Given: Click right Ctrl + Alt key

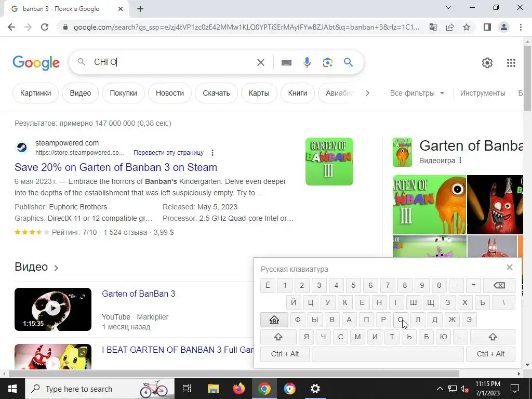Looking at the screenshot, I should tap(490, 354).
